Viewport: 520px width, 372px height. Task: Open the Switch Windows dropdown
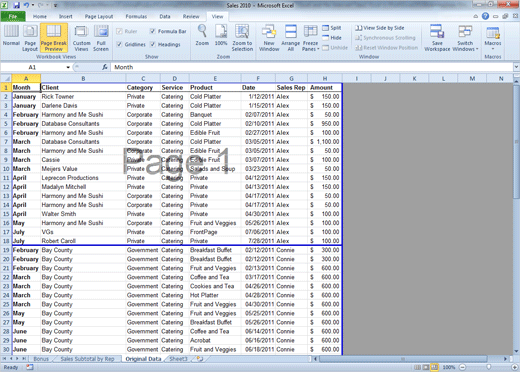[x=465, y=46]
